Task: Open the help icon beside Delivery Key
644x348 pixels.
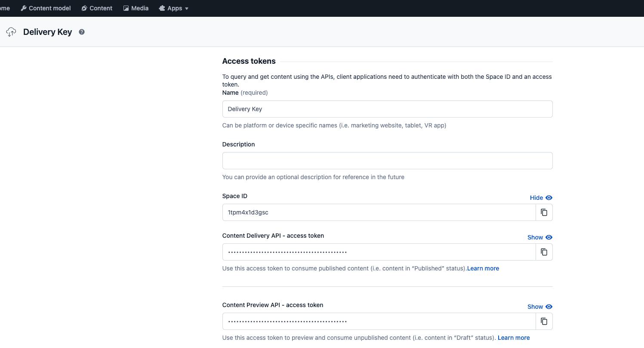Action: 81,31
